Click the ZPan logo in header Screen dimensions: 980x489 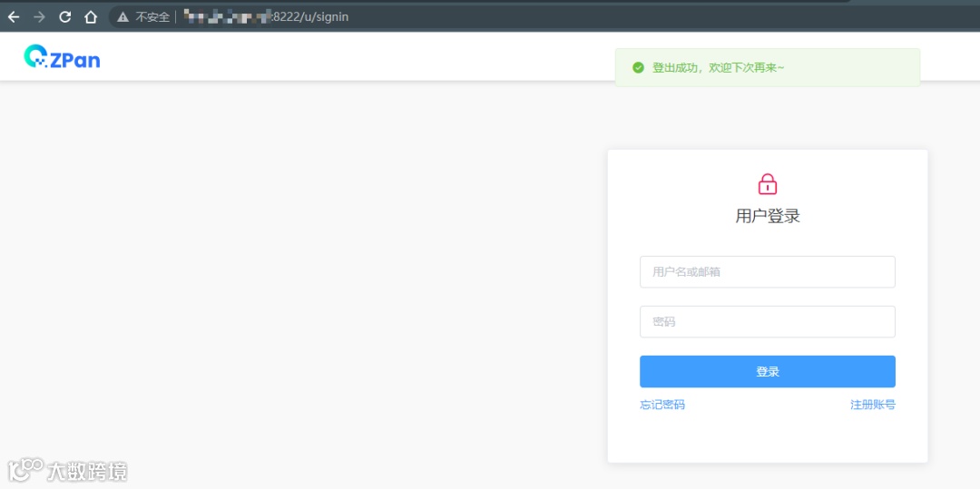[62, 57]
